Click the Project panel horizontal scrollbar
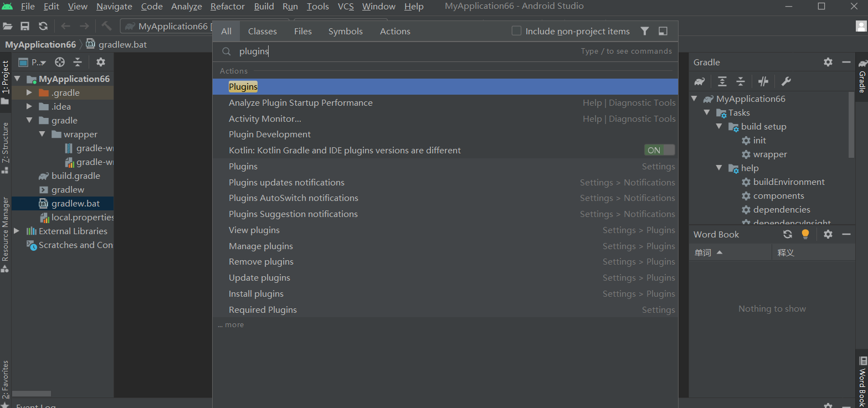This screenshot has width=868, height=408. point(32,394)
